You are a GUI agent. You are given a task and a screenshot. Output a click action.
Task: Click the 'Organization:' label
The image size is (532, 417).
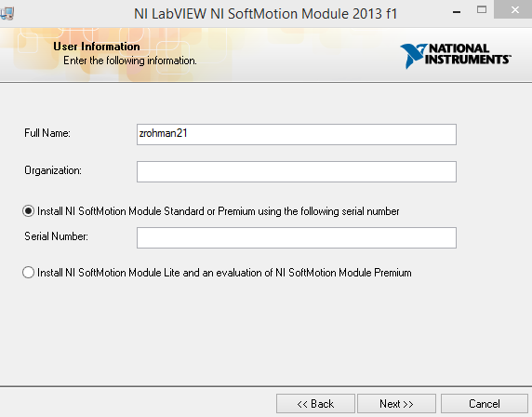click(x=53, y=170)
